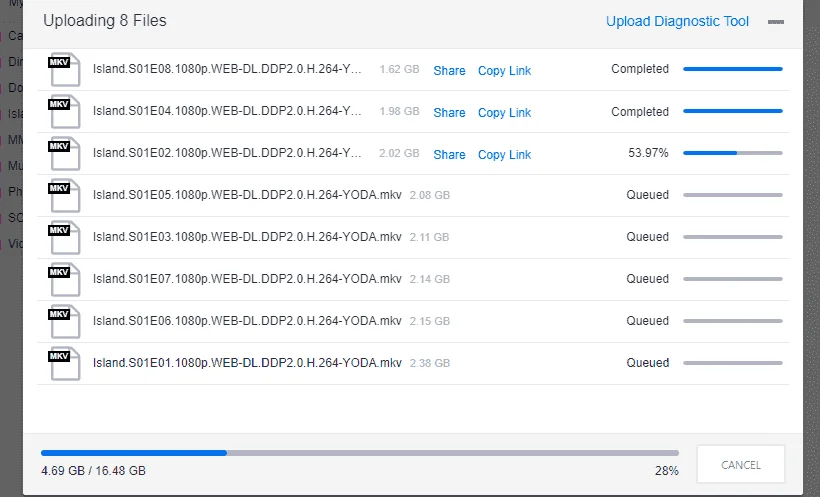Click the Queued status for Island.S01E05

pyautogui.click(x=647, y=195)
